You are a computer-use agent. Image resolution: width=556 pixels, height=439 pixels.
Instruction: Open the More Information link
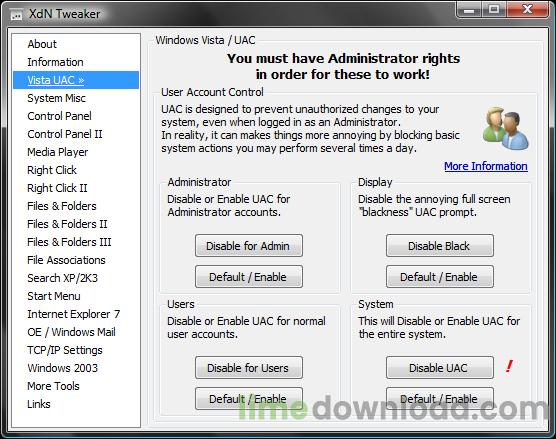486,166
